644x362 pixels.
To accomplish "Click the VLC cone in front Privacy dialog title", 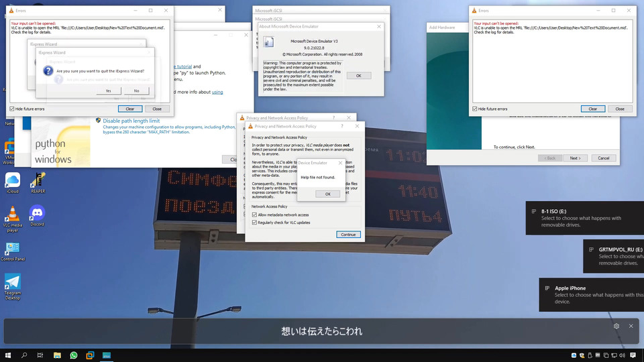I will coord(250,127).
